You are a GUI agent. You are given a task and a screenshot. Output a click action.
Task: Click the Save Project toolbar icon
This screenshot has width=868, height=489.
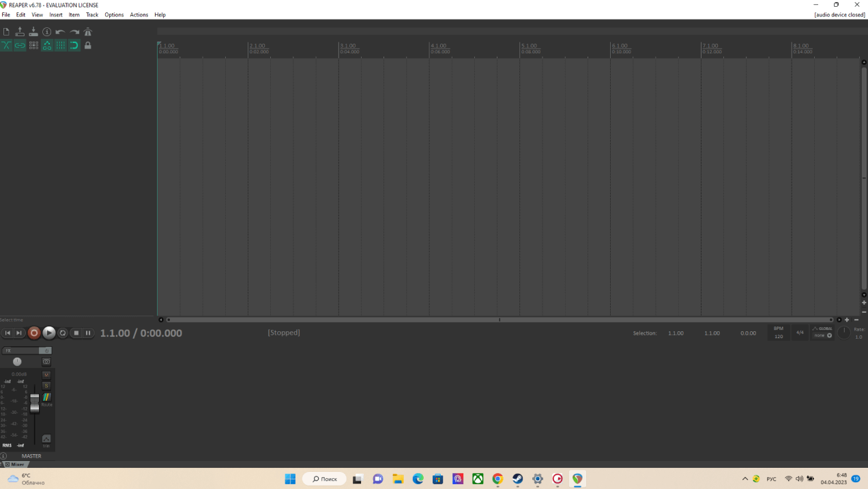tap(33, 32)
